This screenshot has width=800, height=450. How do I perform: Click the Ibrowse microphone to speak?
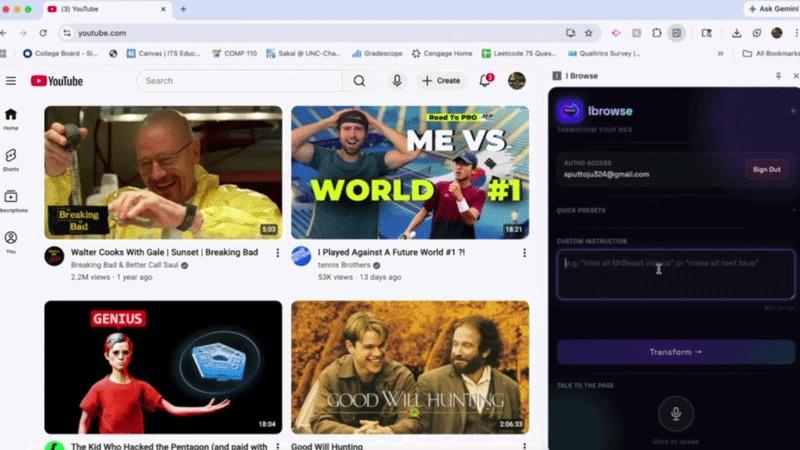pos(676,413)
